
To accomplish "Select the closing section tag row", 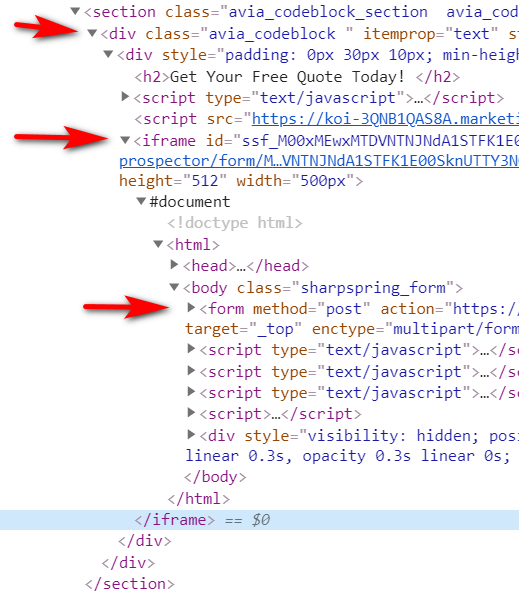I will [x=130, y=583].
